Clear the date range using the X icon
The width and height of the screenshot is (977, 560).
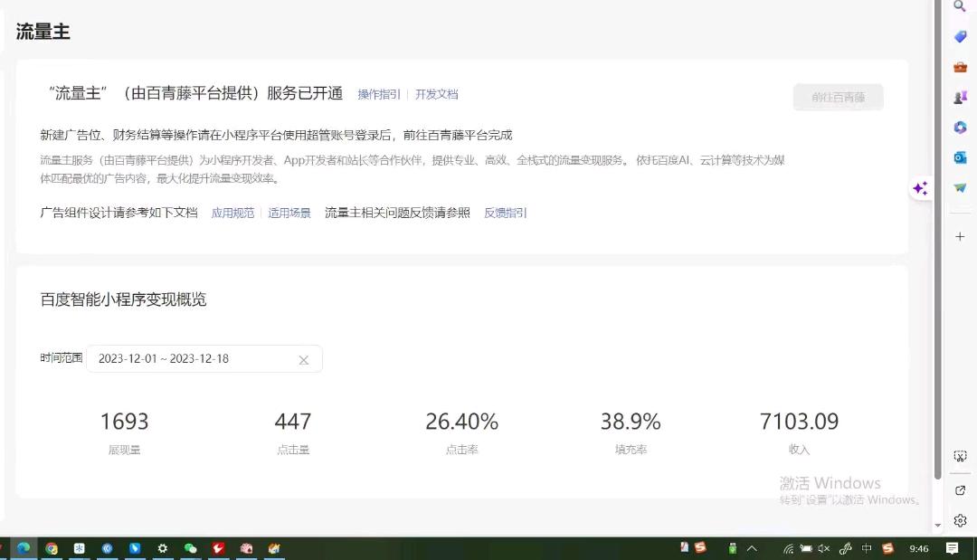pyautogui.click(x=304, y=359)
